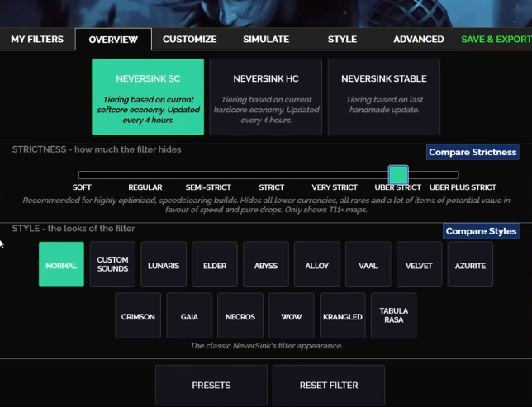Select the GAIA style tile

point(189,315)
